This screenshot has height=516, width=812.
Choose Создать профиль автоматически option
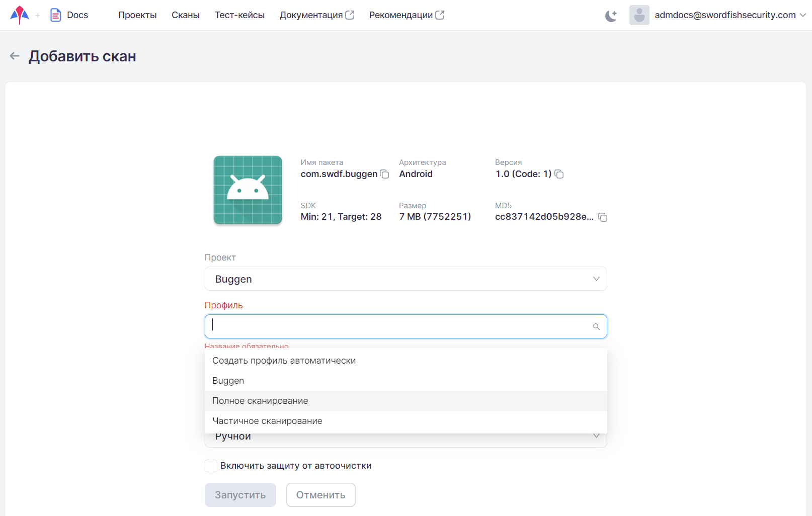(x=284, y=361)
